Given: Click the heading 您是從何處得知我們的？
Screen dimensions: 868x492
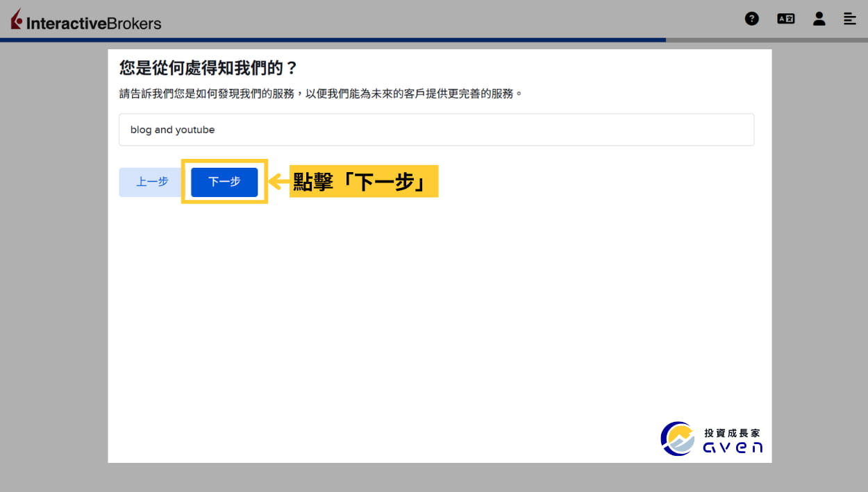Looking at the screenshot, I should tap(208, 68).
